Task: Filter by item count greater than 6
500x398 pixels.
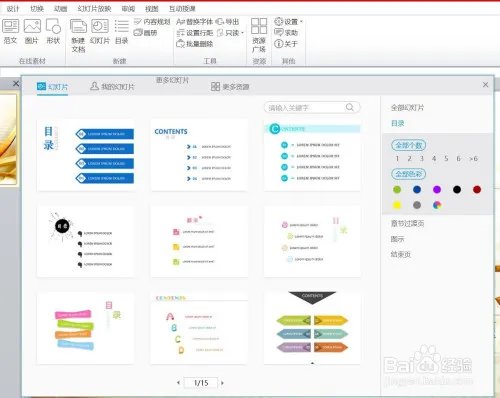Action: pyautogui.click(x=473, y=159)
